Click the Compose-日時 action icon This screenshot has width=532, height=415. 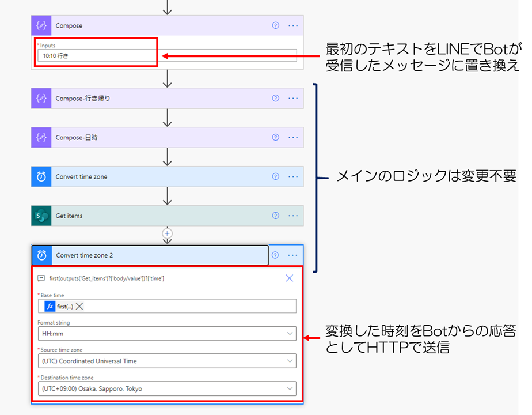pyautogui.click(x=40, y=137)
